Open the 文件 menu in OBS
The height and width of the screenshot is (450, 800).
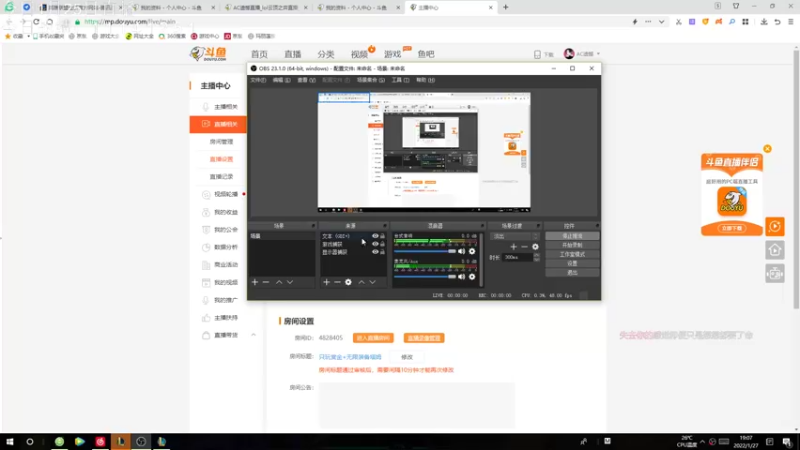258,80
